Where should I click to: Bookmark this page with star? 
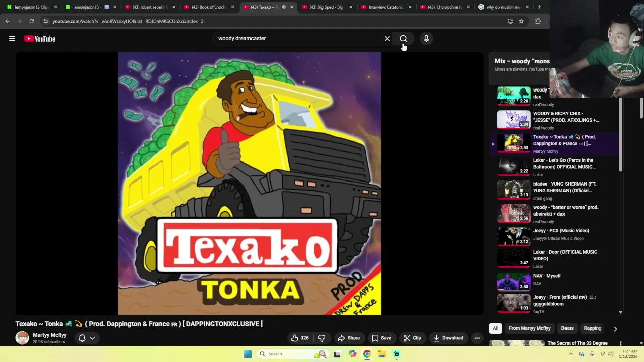521,21
